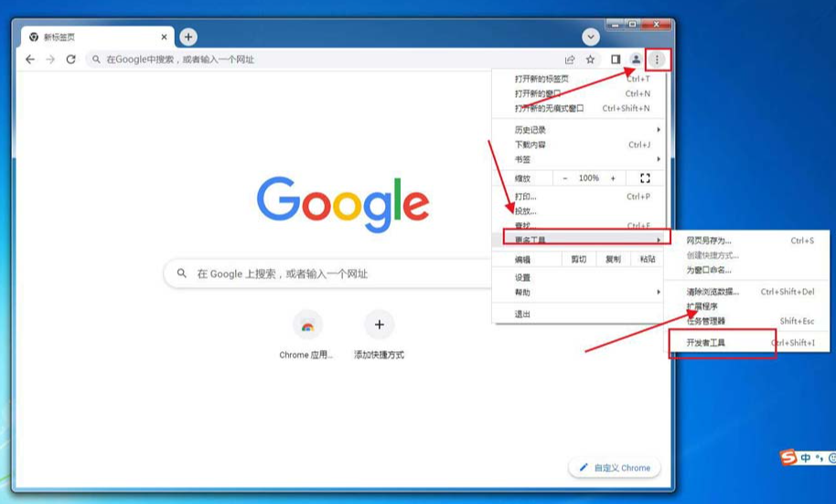The height and width of the screenshot is (504, 836).
Task: Expand 帮助 submenu
Action: pos(578,293)
